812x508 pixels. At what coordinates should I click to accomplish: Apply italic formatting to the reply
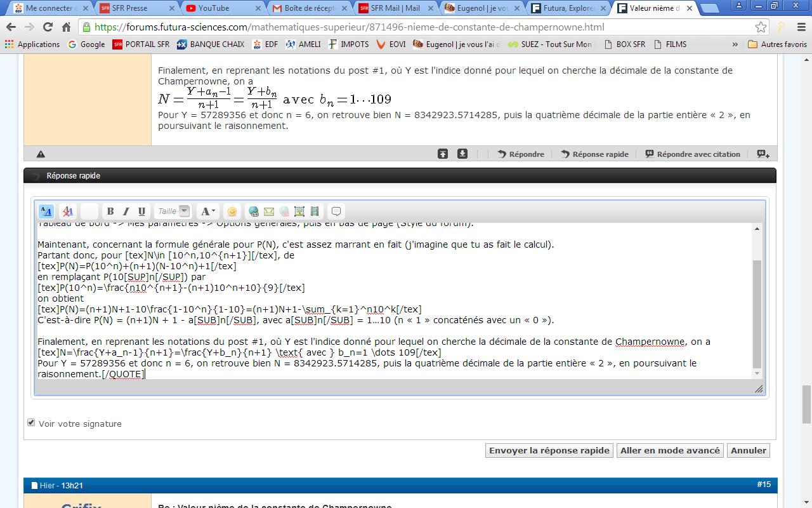click(126, 211)
